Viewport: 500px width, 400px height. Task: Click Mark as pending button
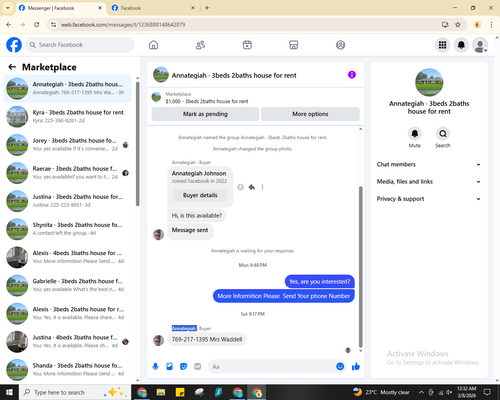(x=205, y=114)
